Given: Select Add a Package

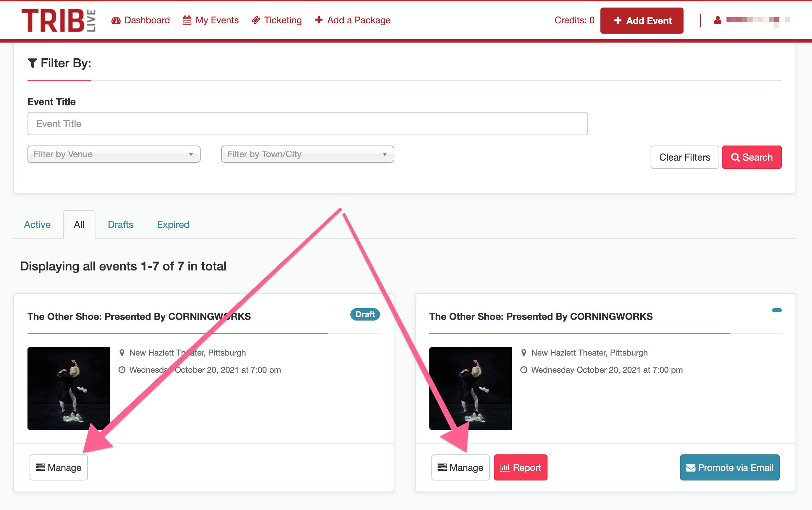Looking at the screenshot, I should point(353,20).
